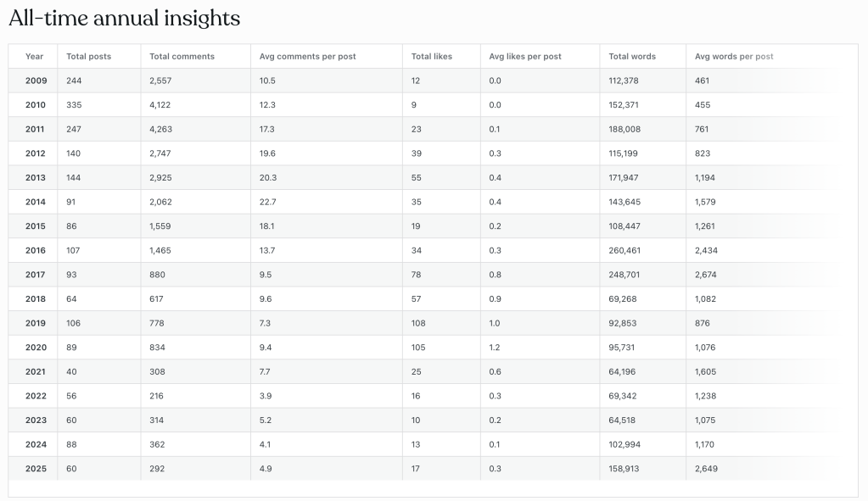Select the 2009 year row label
The width and height of the screenshot is (868, 501).
(x=36, y=81)
